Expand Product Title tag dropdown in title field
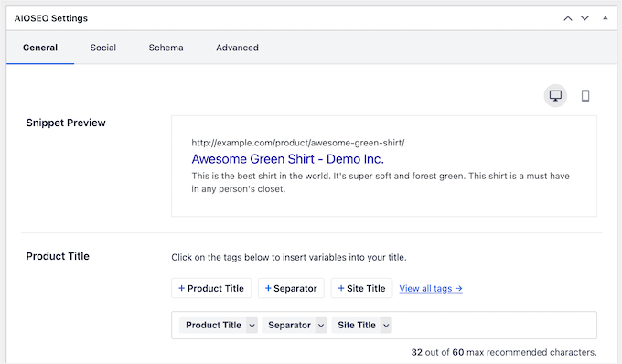 252,326
